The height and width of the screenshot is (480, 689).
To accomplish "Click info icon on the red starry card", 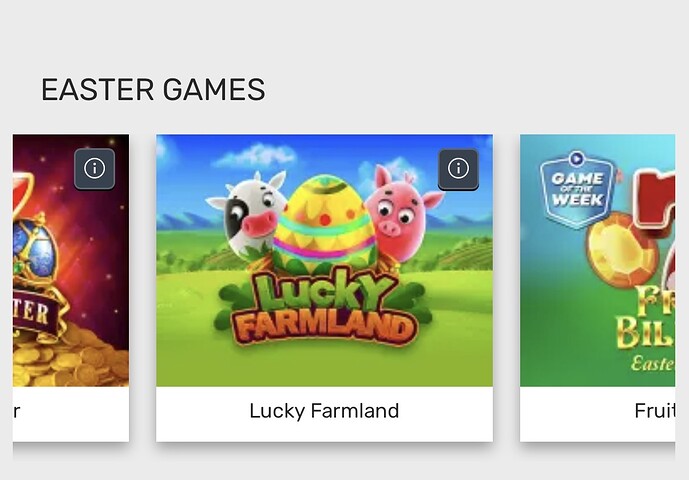I will 94,169.
